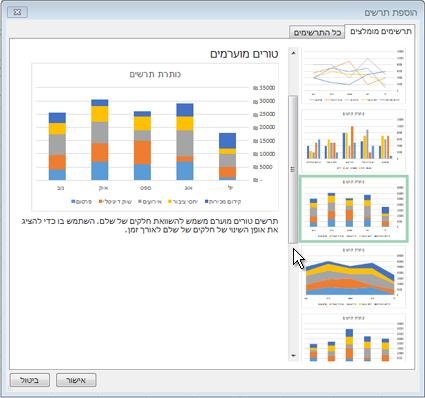Close the הוספת תרשים dialog

(x=17, y=12)
